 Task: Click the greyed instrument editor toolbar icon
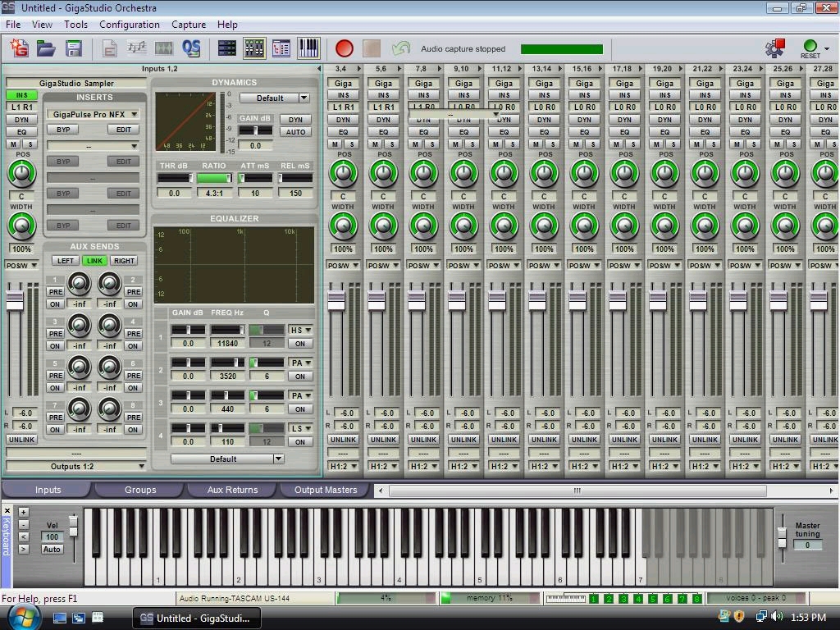[109, 48]
